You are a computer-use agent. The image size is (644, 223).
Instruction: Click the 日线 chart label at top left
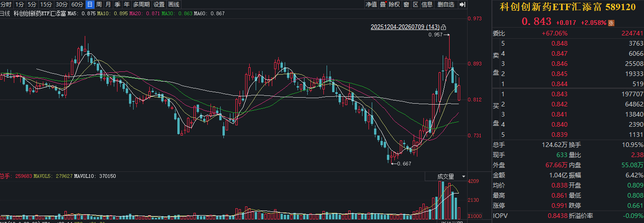pos(5,14)
